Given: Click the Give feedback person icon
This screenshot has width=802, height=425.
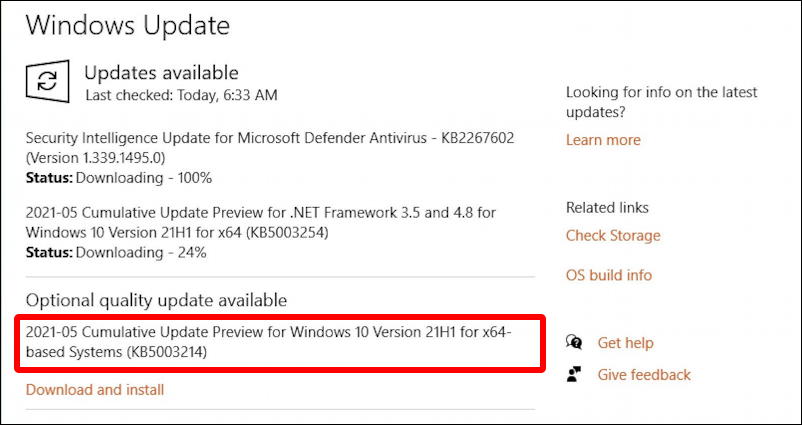Looking at the screenshot, I should [573, 374].
